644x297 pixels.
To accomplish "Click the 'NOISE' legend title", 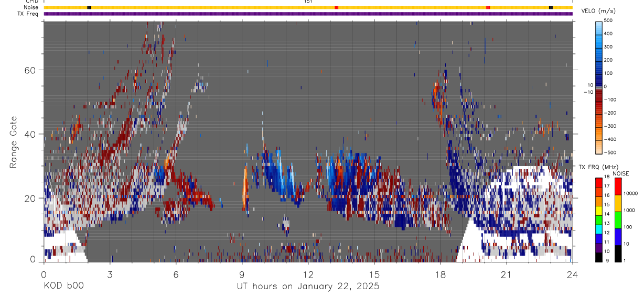I will (x=620, y=173).
